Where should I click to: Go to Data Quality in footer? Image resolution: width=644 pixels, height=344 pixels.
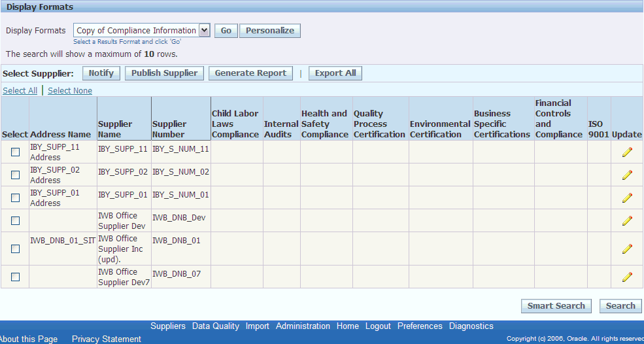[216, 326]
